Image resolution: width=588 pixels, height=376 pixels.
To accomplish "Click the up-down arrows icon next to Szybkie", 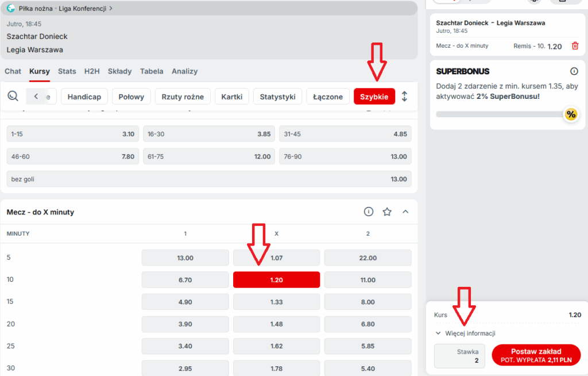I will pyautogui.click(x=404, y=97).
